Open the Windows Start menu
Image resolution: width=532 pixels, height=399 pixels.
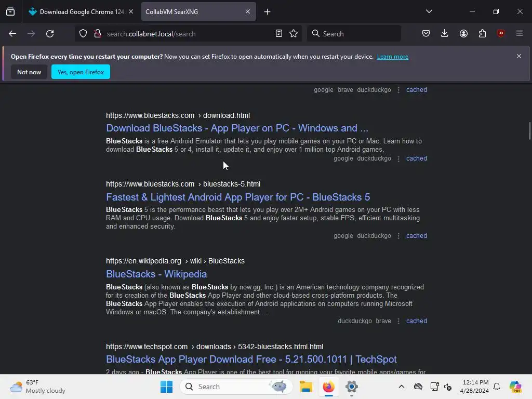(166, 387)
